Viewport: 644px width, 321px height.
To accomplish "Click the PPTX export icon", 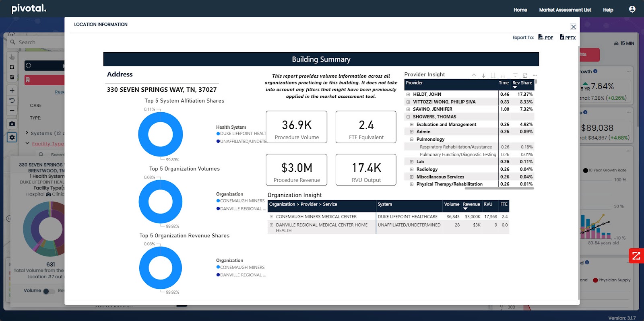I will pyautogui.click(x=562, y=37).
